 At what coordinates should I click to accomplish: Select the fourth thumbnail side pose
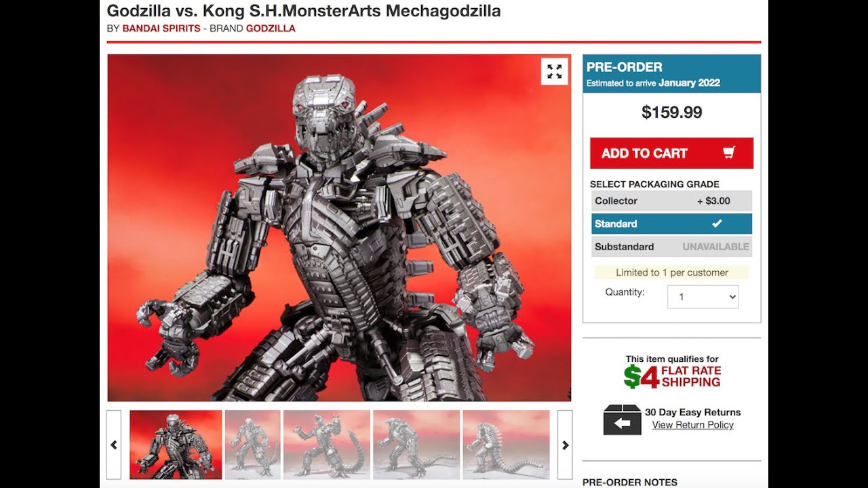[x=416, y=445]
